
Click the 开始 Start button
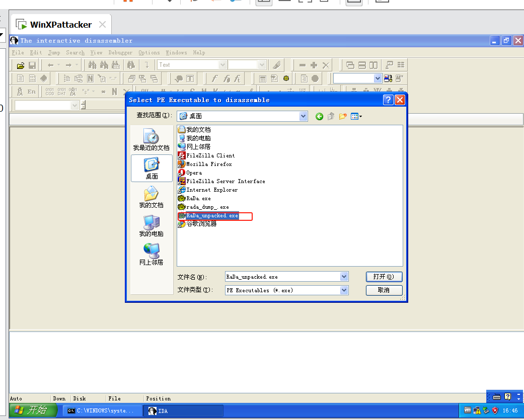(x=33, y=410)
